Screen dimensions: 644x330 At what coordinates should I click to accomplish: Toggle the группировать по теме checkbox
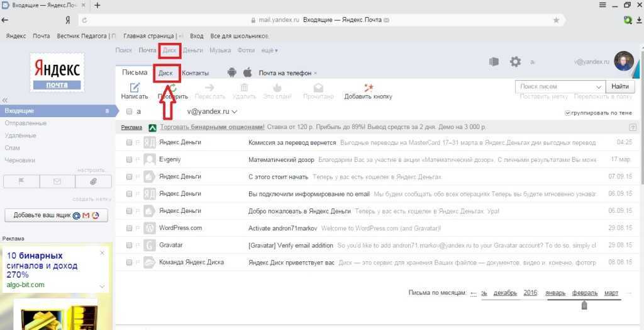pyautogui.click(x=568, y=113)
